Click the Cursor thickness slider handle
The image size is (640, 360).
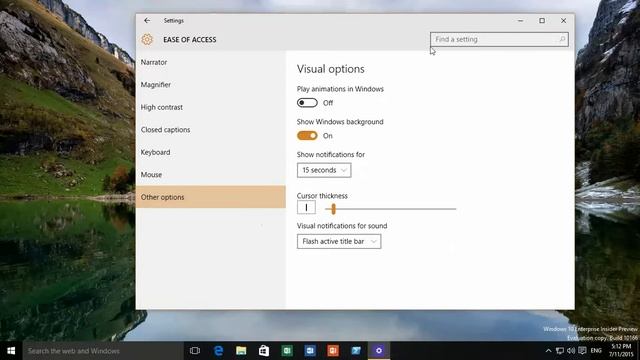(333, 209)
